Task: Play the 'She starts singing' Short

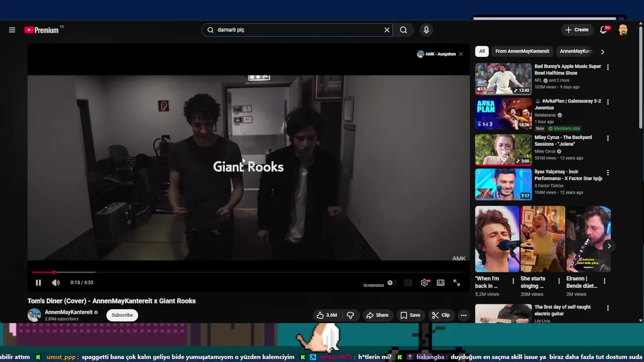Action: 543,239
